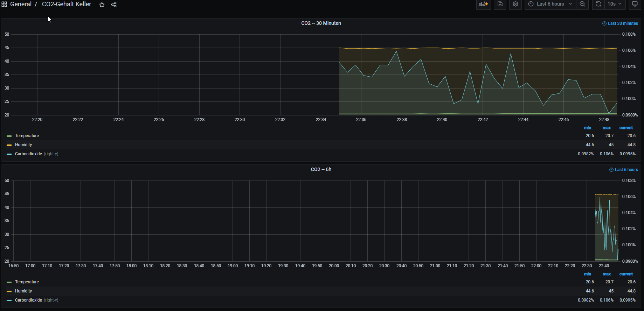644x311 pixels.
Task: Expand the 10s refresh interval dropdown
Action: point(615,4)
